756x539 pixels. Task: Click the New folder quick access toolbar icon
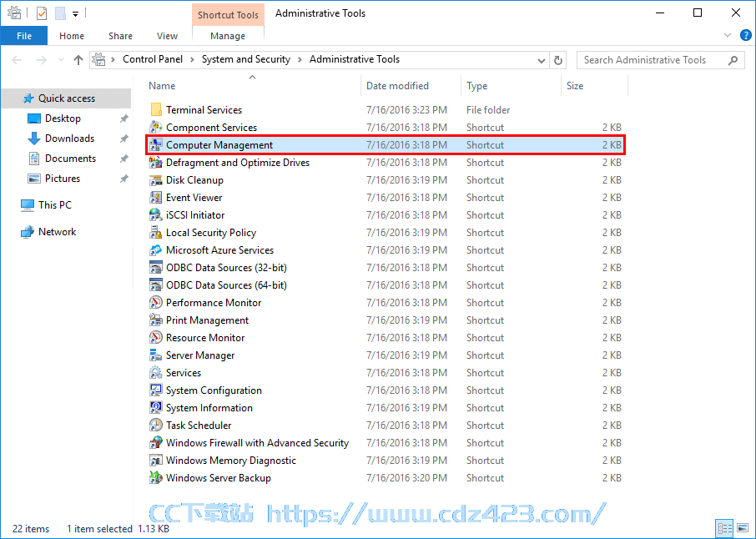pos(60,13)
